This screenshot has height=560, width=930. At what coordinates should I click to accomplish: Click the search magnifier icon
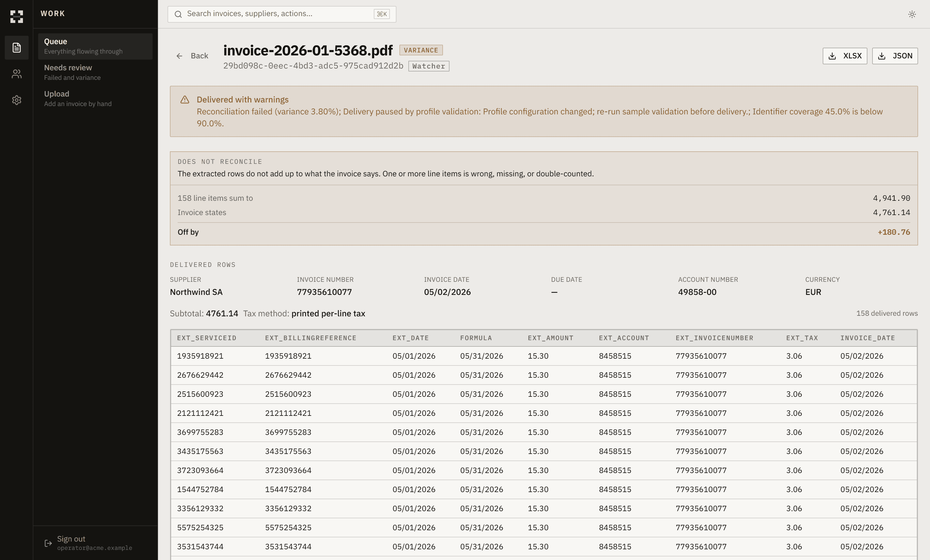tap(178, 14)
